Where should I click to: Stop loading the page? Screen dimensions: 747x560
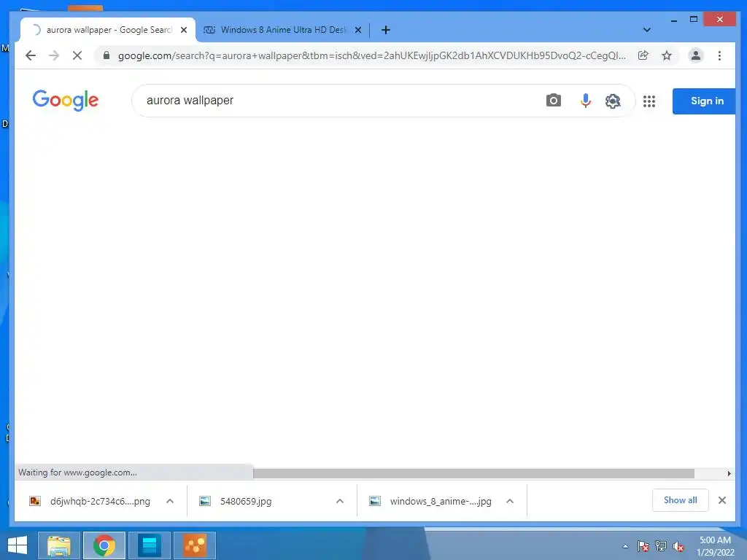click(x=77, y=55)
